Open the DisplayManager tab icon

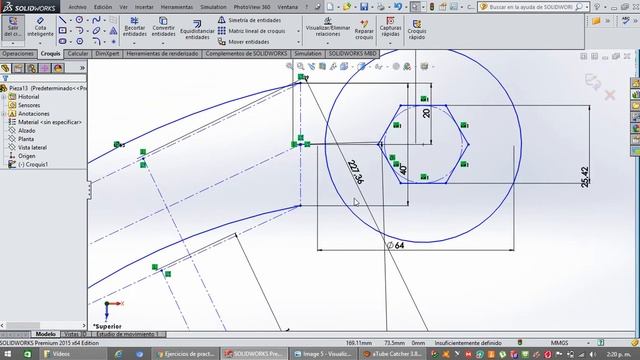point(58,68)
